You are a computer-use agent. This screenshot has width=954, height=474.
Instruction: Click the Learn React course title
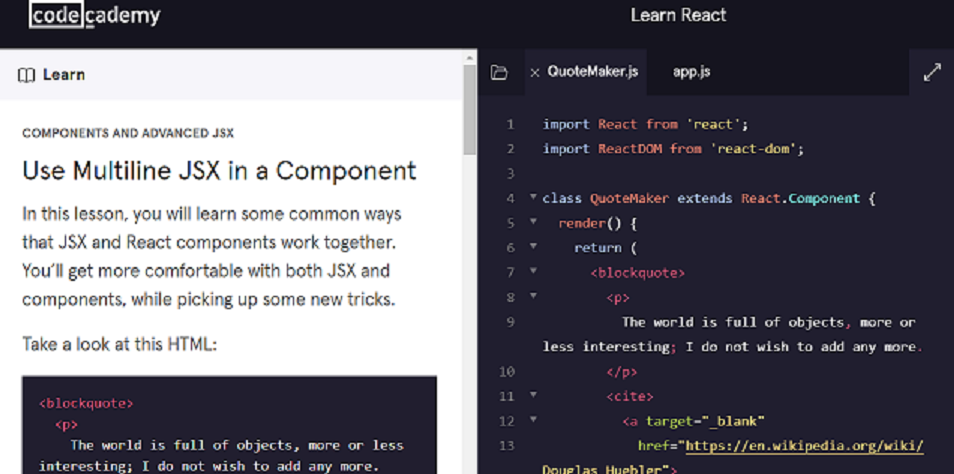point(678,15)
